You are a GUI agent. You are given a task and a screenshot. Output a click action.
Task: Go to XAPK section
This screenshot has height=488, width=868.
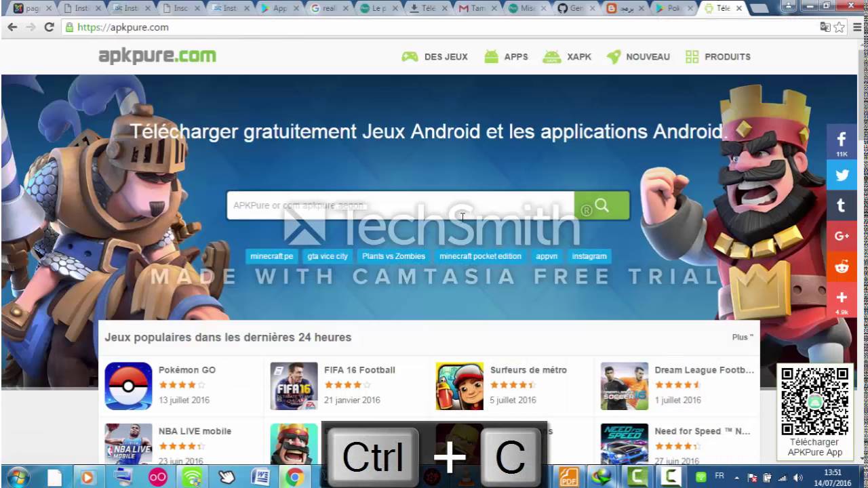(x=567, y=57)
